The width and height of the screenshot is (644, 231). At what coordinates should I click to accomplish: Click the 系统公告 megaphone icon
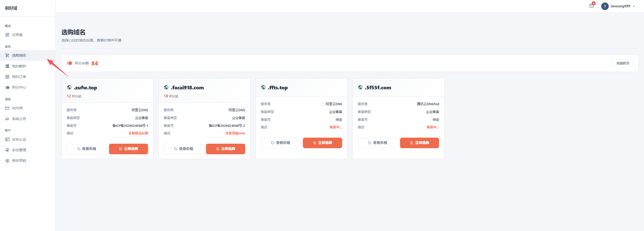[x=7, y=119]
